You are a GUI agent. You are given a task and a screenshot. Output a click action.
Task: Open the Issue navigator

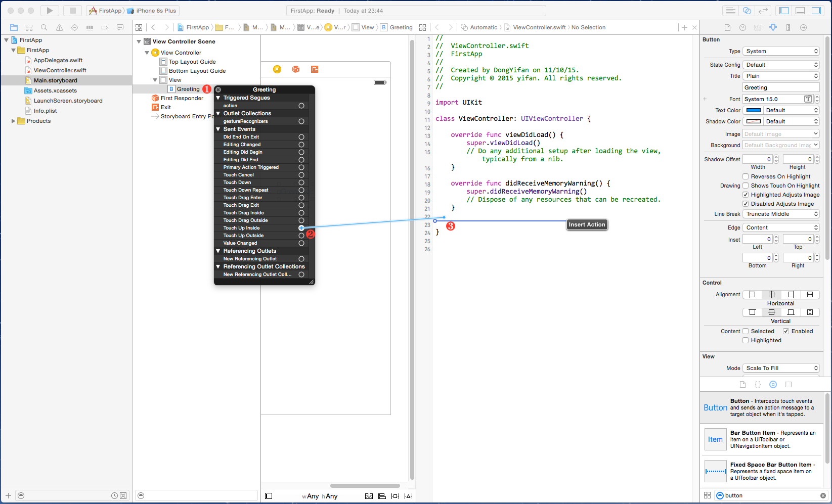pyautogui.click(x=59, y=28)
